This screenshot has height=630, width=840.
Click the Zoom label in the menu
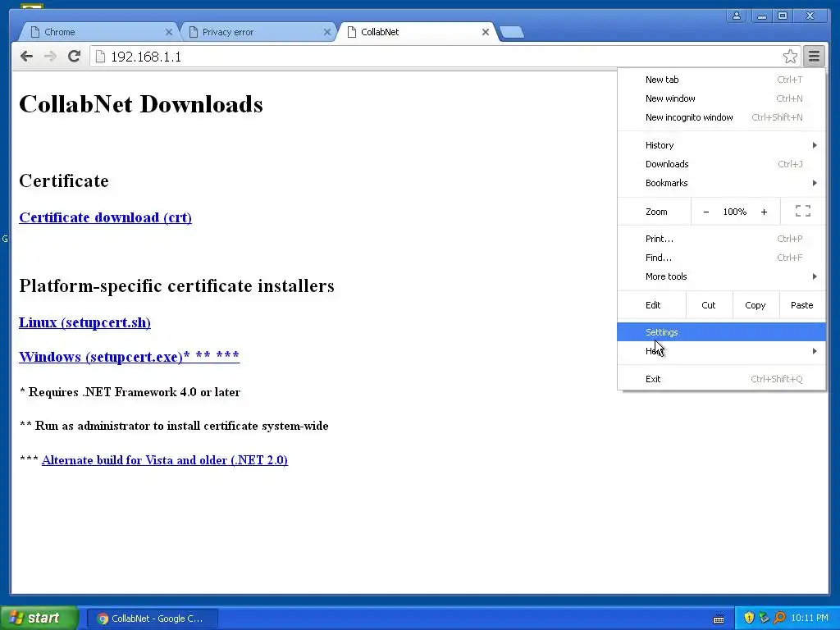pos(656,212)
